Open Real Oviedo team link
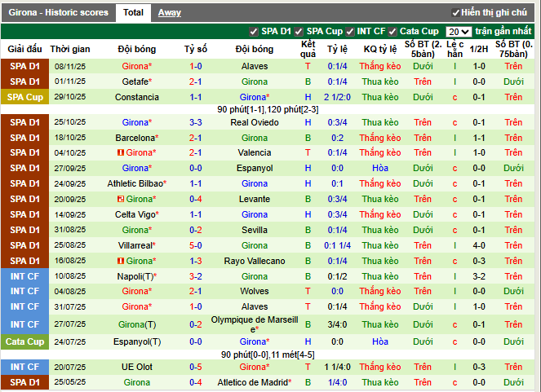 [x=255, y=122]
